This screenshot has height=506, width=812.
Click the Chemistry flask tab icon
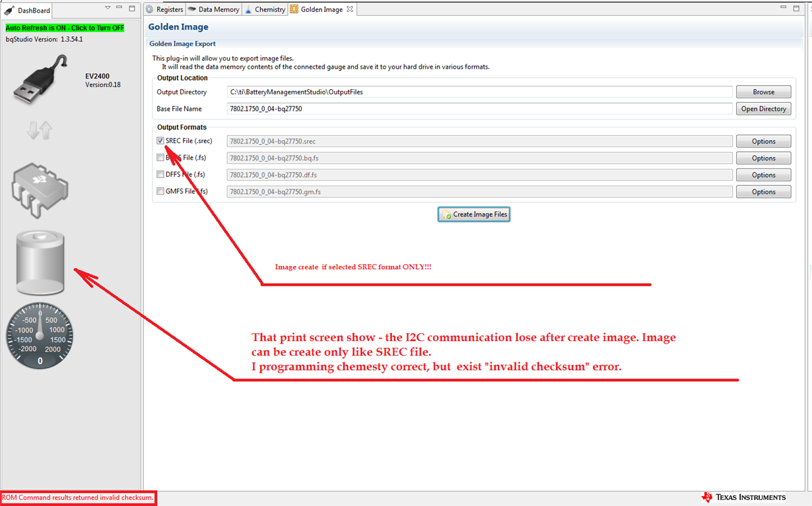(249, 9)
